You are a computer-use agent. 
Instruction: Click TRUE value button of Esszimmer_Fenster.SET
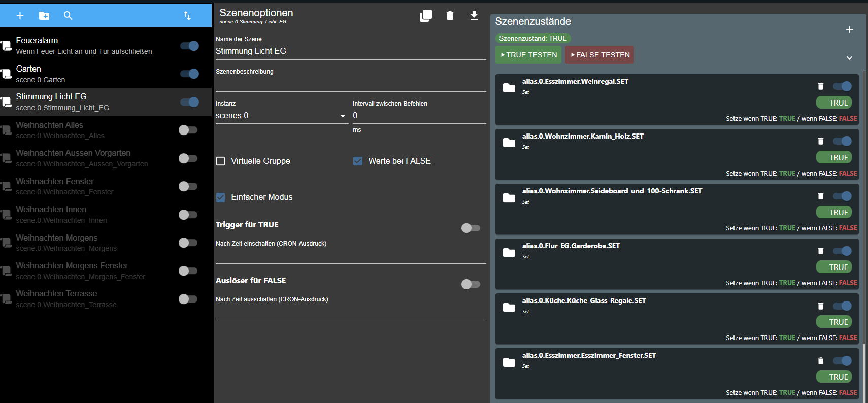pos(834,377)
